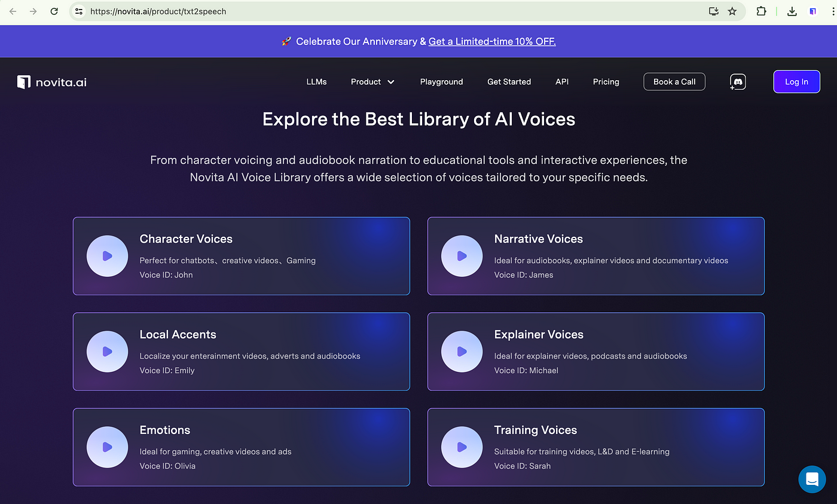Click the text Voice ID: Emily
The height and width of the screenshot is (504, 837).
point(167,371)
